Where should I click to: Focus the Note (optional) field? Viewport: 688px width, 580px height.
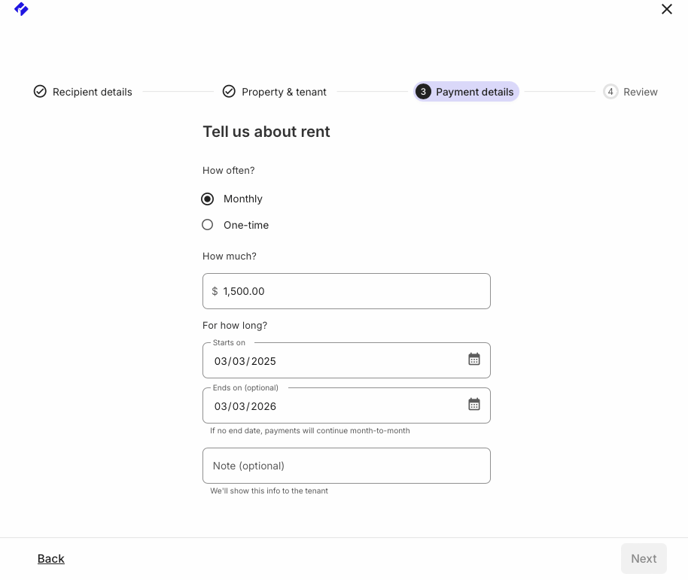(x=346, y=465)
